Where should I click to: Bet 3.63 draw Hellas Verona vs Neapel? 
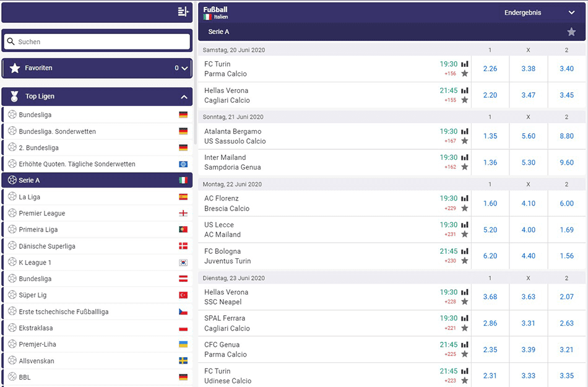click(x=529, y=297)
